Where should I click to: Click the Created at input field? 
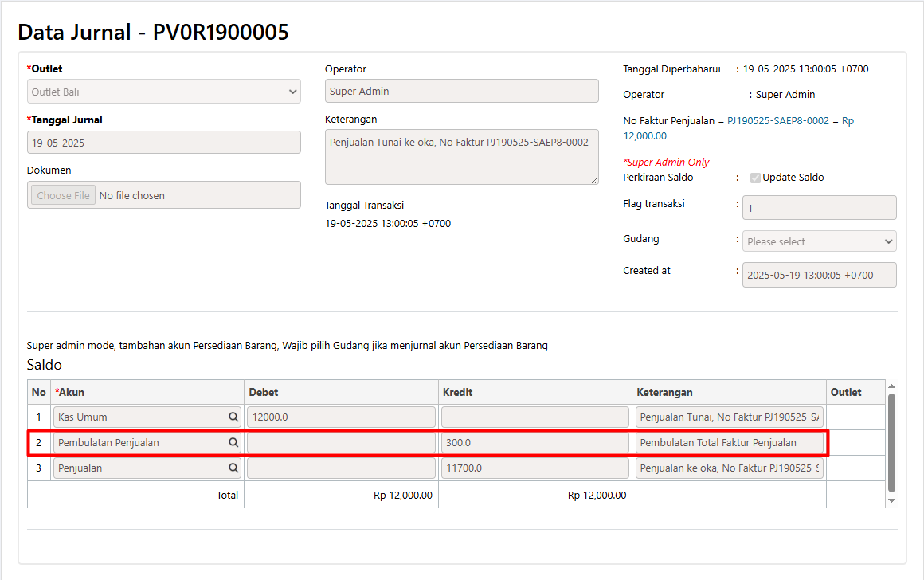(x=819, y=275)
